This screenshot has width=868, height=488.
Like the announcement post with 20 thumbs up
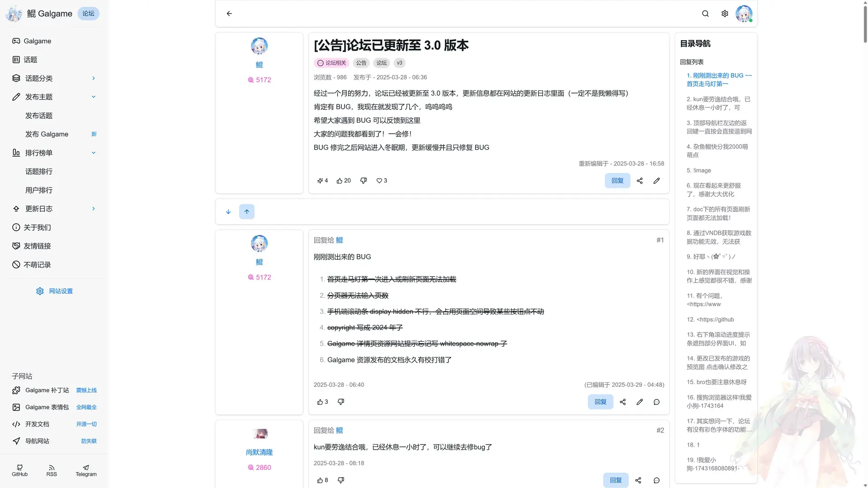tap(344, 181)
